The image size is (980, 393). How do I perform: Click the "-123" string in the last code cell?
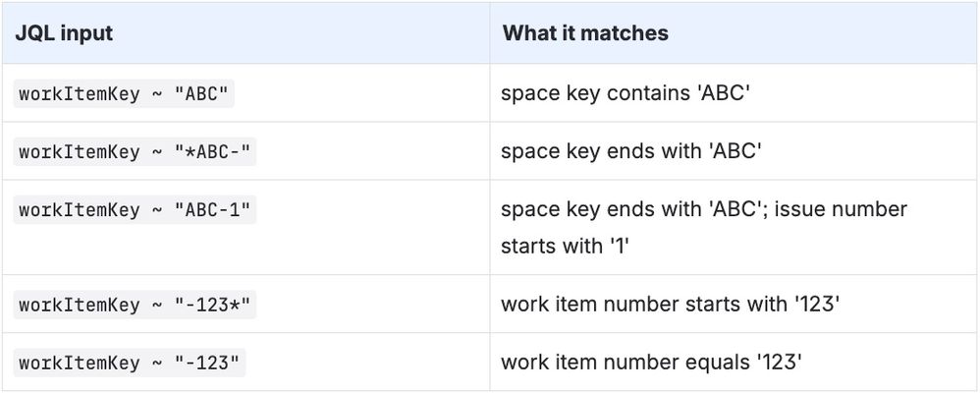click(x=207, y=363)
